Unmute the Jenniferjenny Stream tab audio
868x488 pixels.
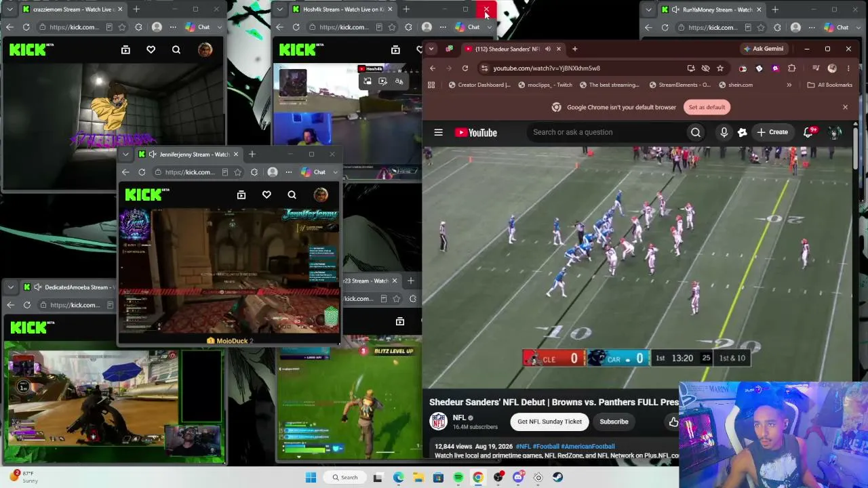153,155
